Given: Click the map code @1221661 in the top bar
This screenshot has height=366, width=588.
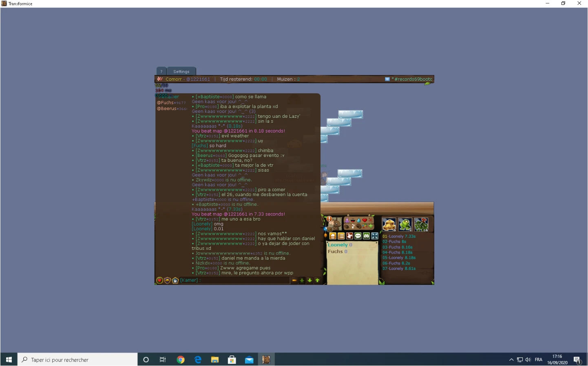Looking at the screenshot, I should point(198,79).
